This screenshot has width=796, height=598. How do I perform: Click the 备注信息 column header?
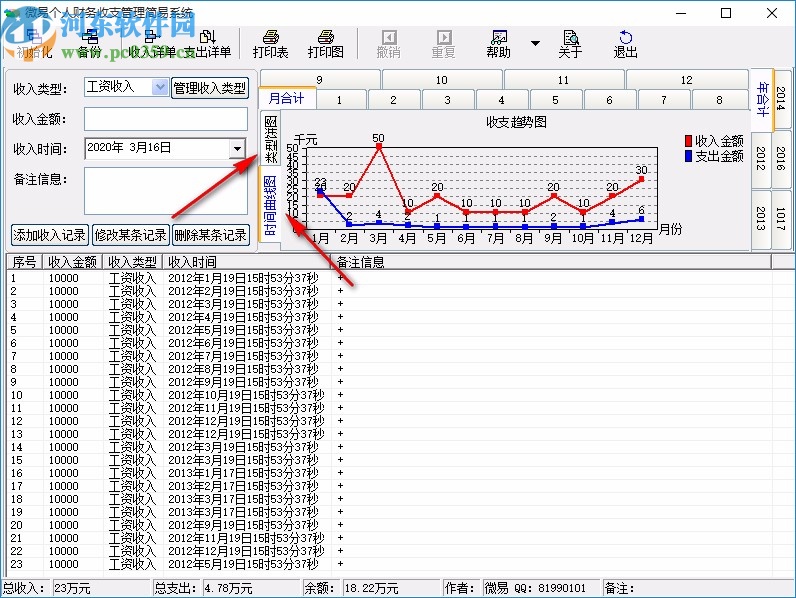point(551,262)
